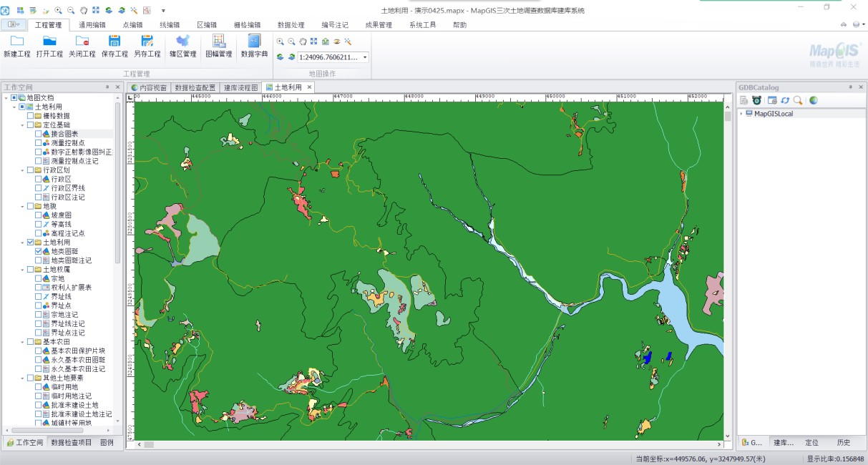The width and height of the screenshot is (868, 465).
Task: Check the 接合图表 layer checkbox
Action: pyautogui.click(x=39, y=134)
